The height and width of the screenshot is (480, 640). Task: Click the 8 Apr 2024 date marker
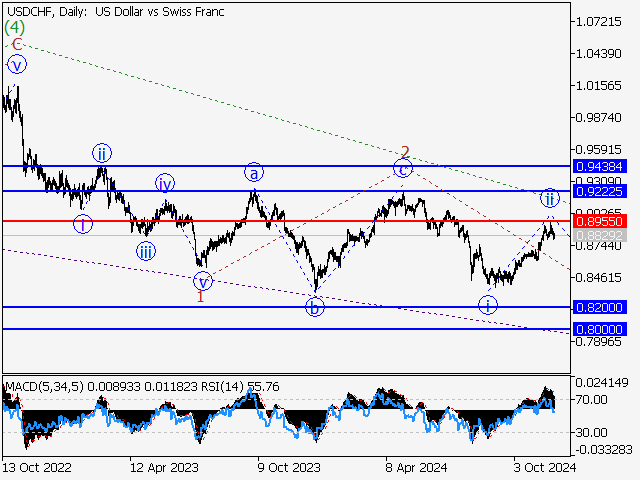[x=414, y=467]
